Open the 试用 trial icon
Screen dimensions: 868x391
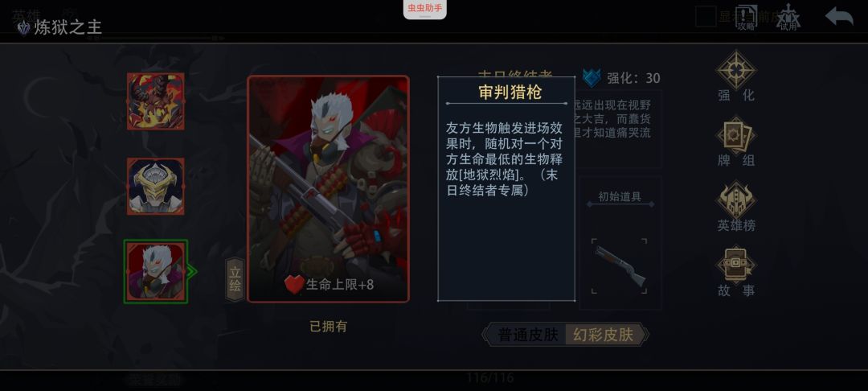click(x=788, y=17)
